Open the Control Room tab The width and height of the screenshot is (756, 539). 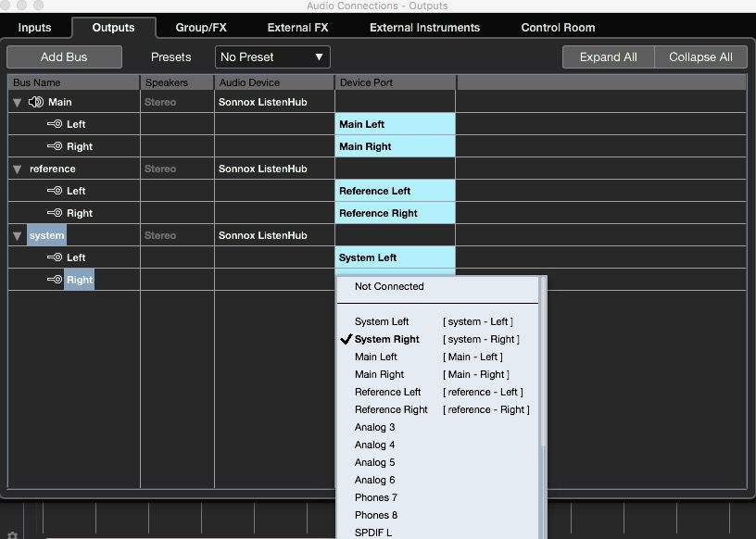(x=558, y=28)
